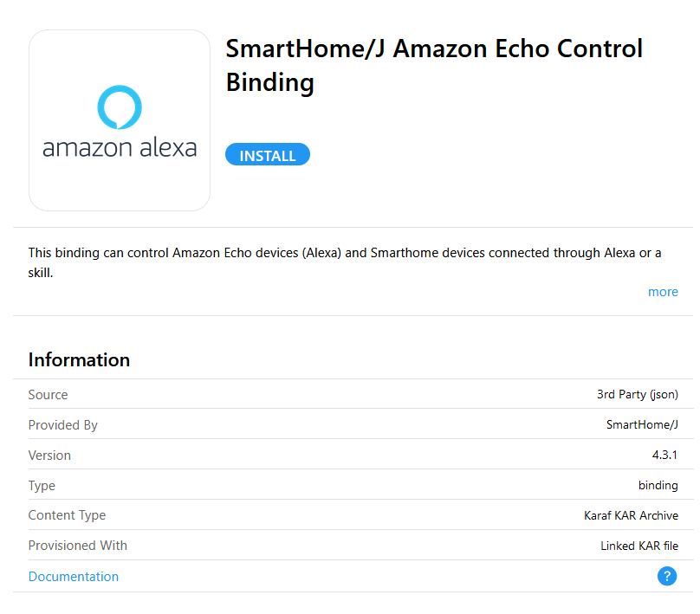
Task: Click the "binding" type value
Action: pos(658,486)
